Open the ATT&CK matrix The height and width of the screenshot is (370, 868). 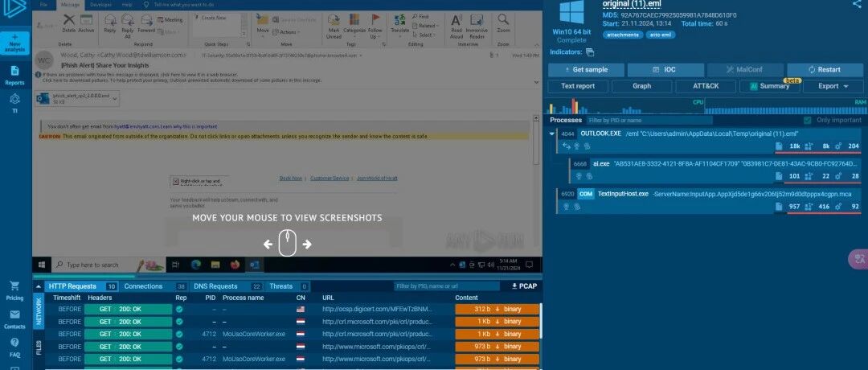pos(706,86)
